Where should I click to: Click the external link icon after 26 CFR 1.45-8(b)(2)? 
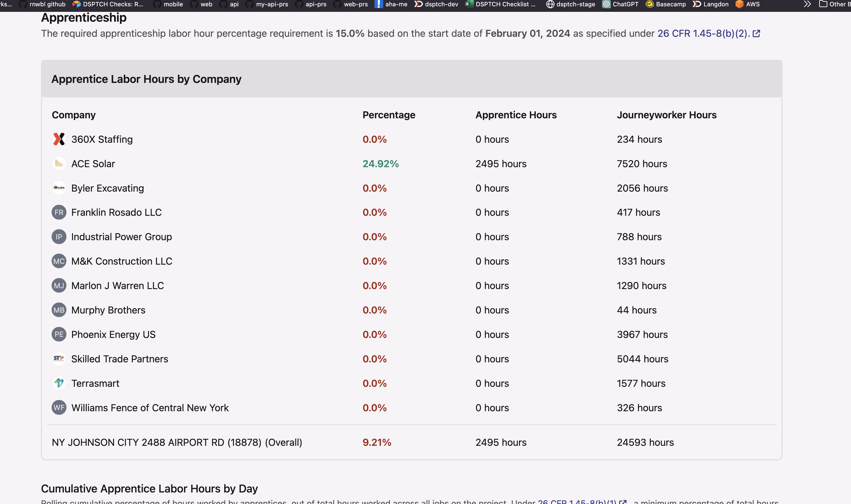tap(756, 33)
